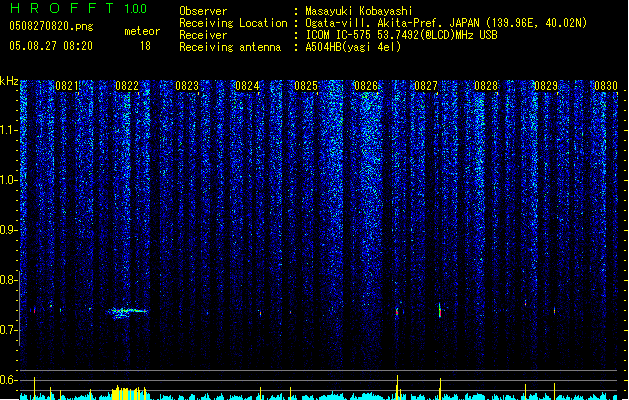Click the 0829 time marker
629x400 pixels.
pos(546,86)
